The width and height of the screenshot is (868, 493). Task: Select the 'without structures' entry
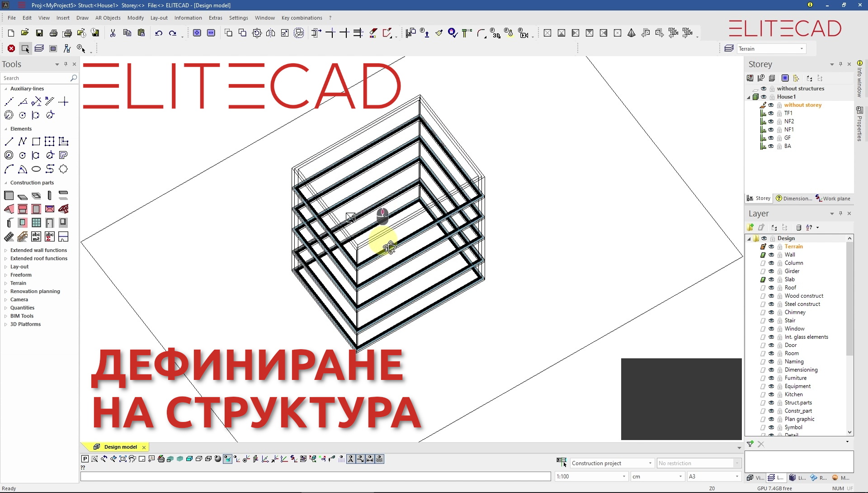800,89
